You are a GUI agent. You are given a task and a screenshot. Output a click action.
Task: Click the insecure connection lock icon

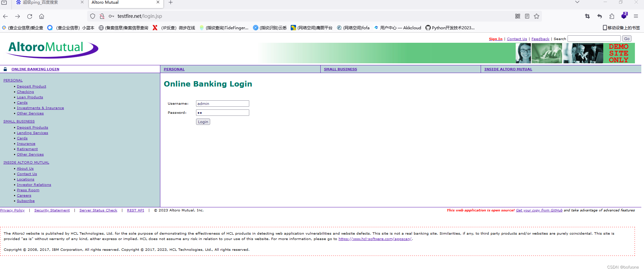[102, 16]
